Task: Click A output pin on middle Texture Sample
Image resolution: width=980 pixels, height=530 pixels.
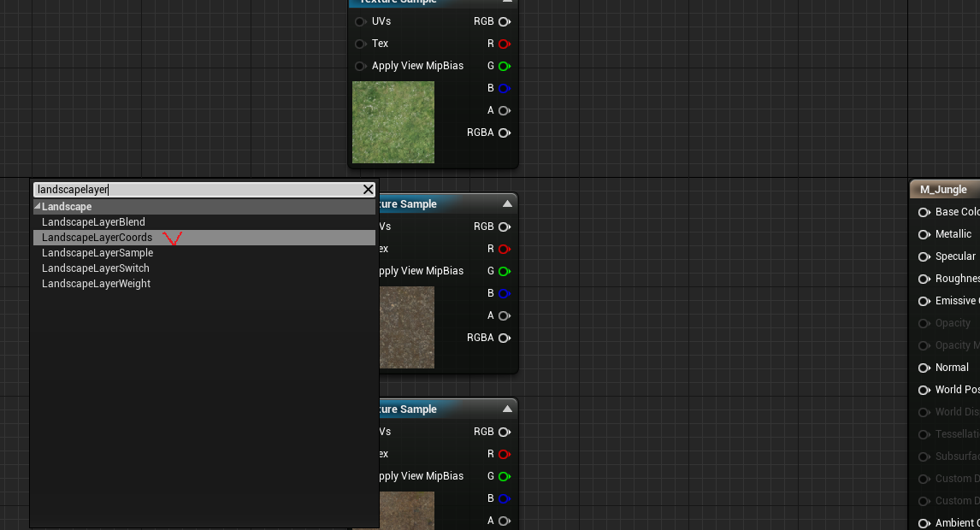Action: (x=505, y=315)
